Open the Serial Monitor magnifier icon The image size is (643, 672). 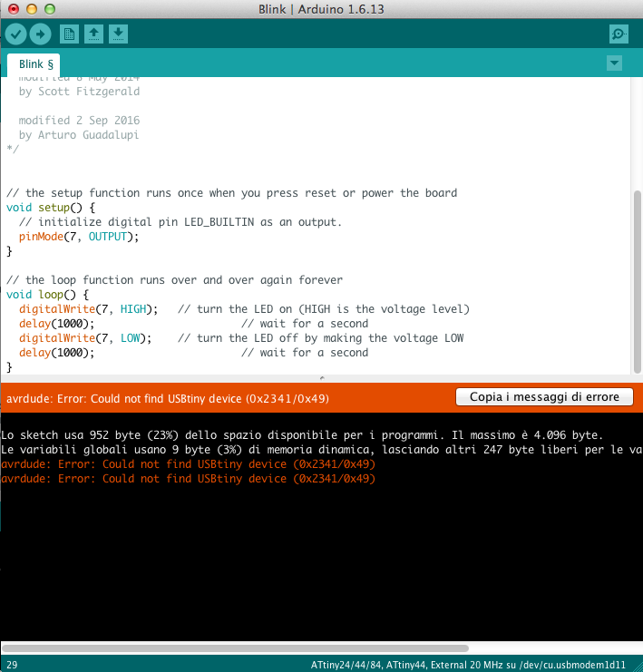point(619,34)
